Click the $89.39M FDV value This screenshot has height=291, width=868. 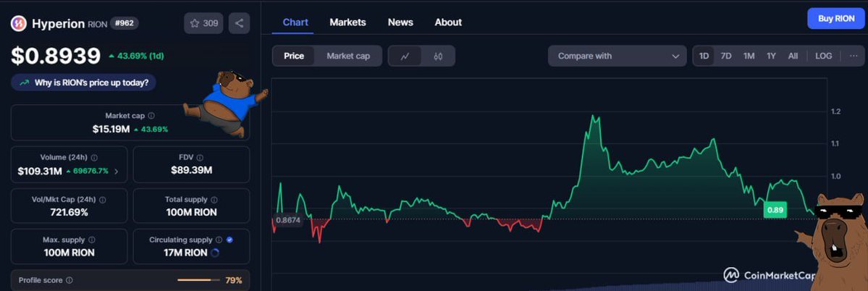(x=192, y=170)
